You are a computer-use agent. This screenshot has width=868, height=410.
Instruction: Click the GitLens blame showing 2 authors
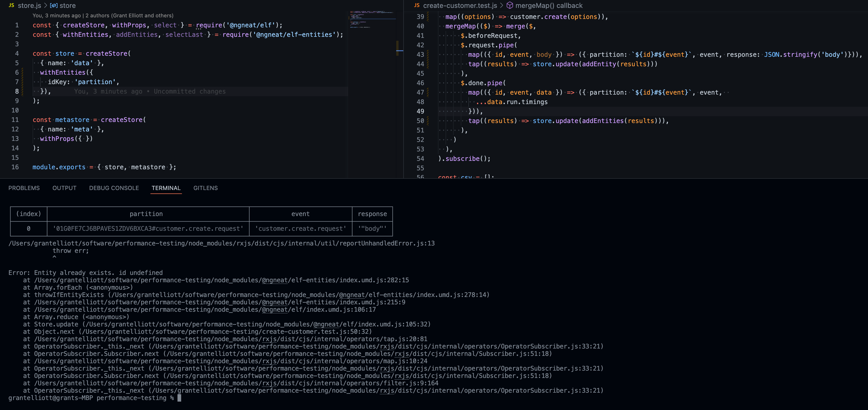point(103,15)
